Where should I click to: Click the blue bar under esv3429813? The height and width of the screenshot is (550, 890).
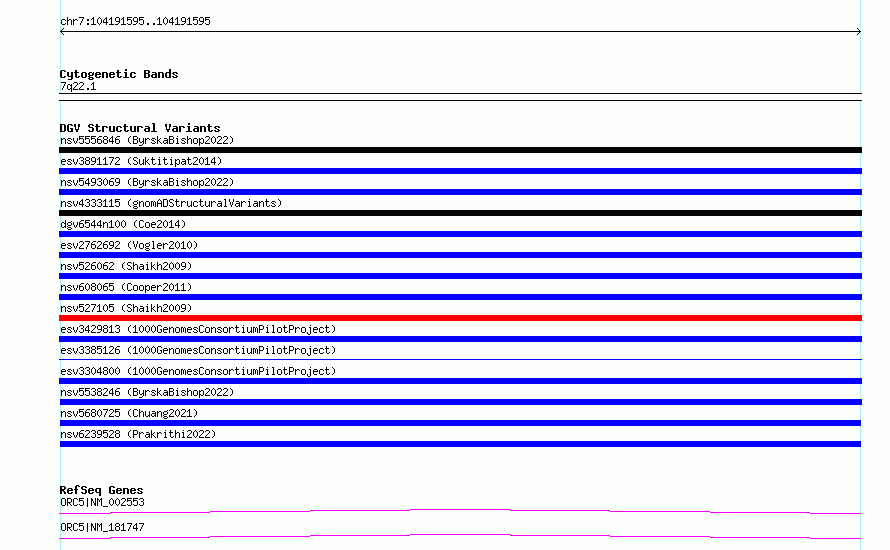(x=460, y=339)
